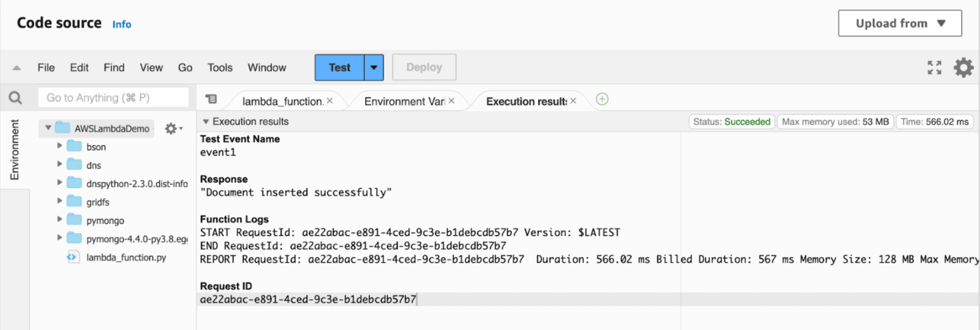Close the lambda_function tab
The image size is (980, 330).
[330, 101]
